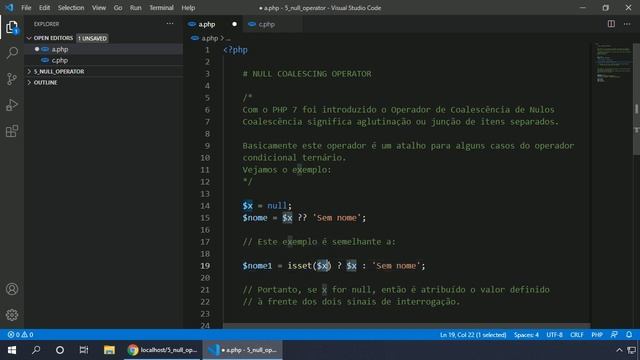Image resolution: width=640 pixels, height=360 pixels.
Task: Click Ln 19, Col 22 cursor position
Action: pos(473,335)
